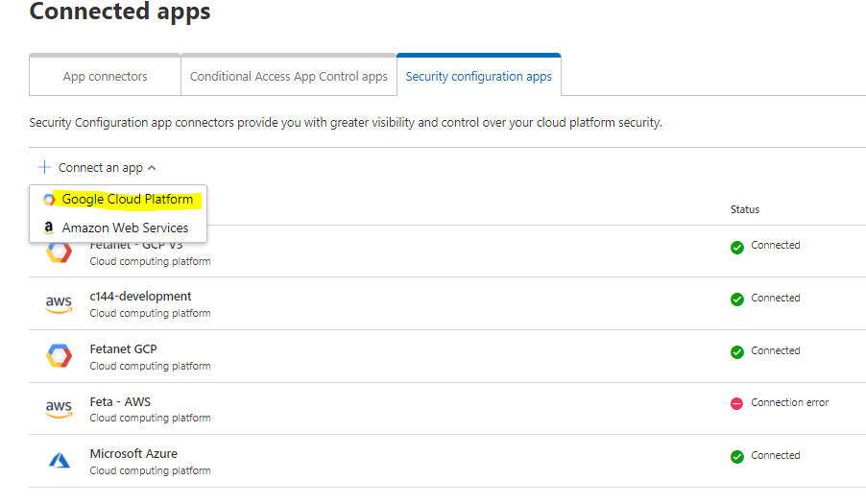Viewport: 866px width, 504px height.
Task: Click the Microsoft Azure logo icon
Action: 59,461
